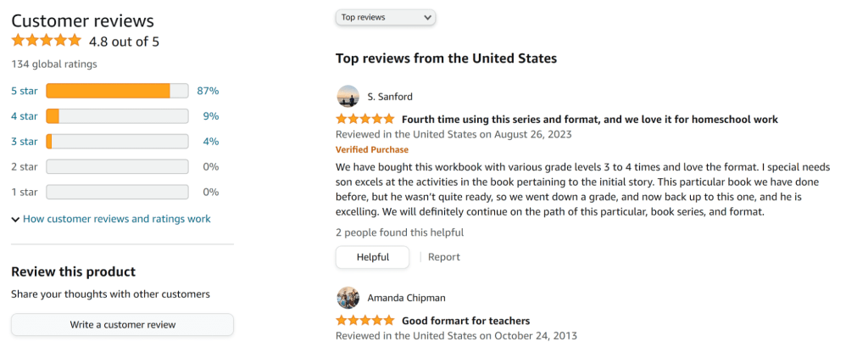
Task: Click the 9% four-star percentage link
Action: [x=211, y=116]
